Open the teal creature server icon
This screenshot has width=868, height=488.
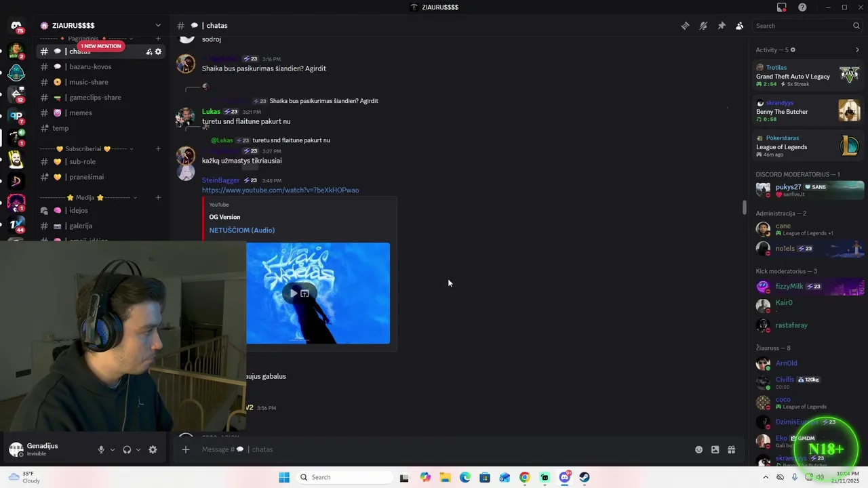click(16, 72)
